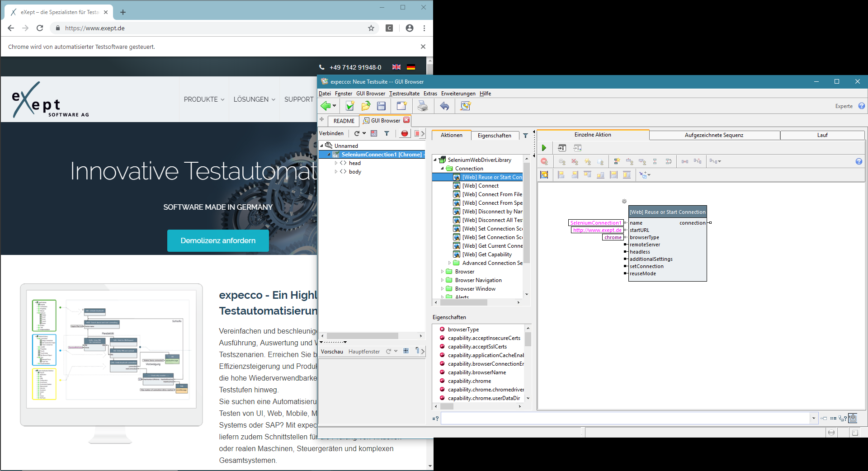Close the GUI Browser tab with red X
Image resolution: width=868 pixels, height=471 pixels.
tap(406, 120)
